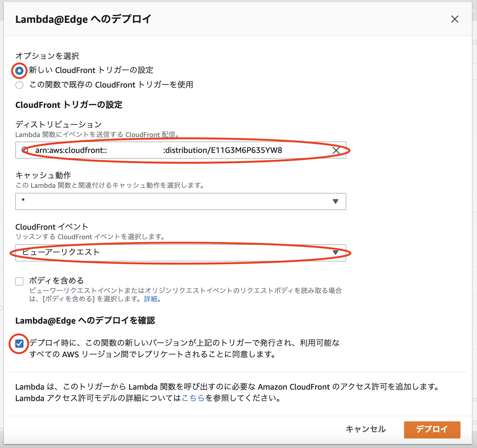Screen dimensions: 477x448
Task: Click the ボディを含める label text
Action: click(x=56, y=280)
